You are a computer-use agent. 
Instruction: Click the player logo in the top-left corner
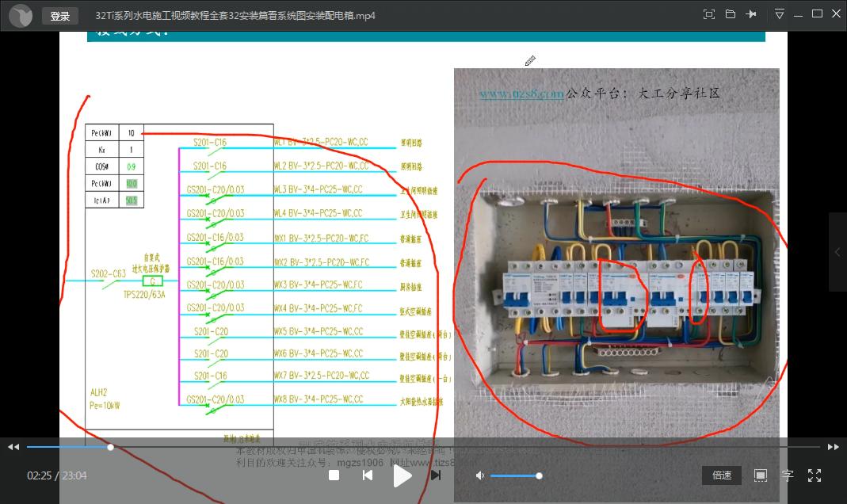coord(20,14)
